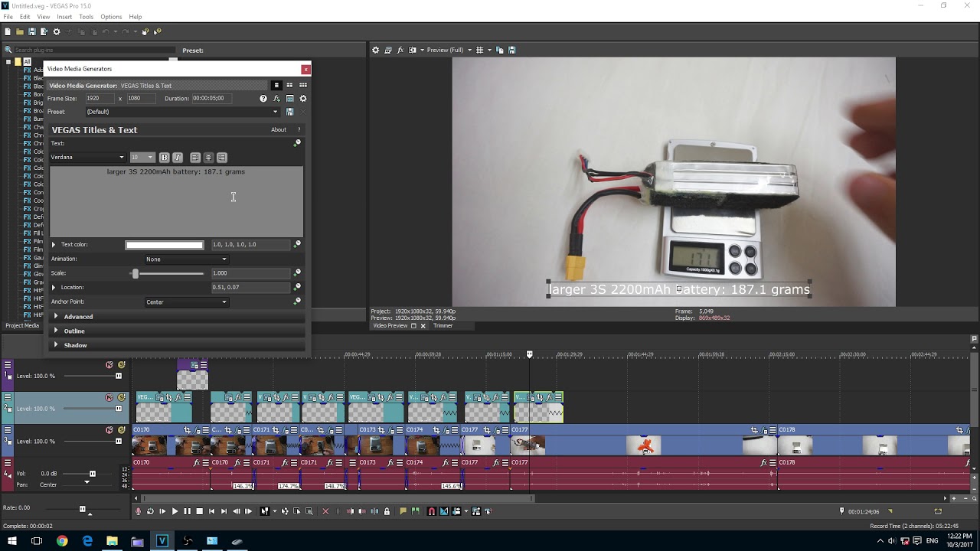This screenshot has width=980, height=551.
Task: Expand the Text color disclosure triangle
Action: tap(54, 244)
